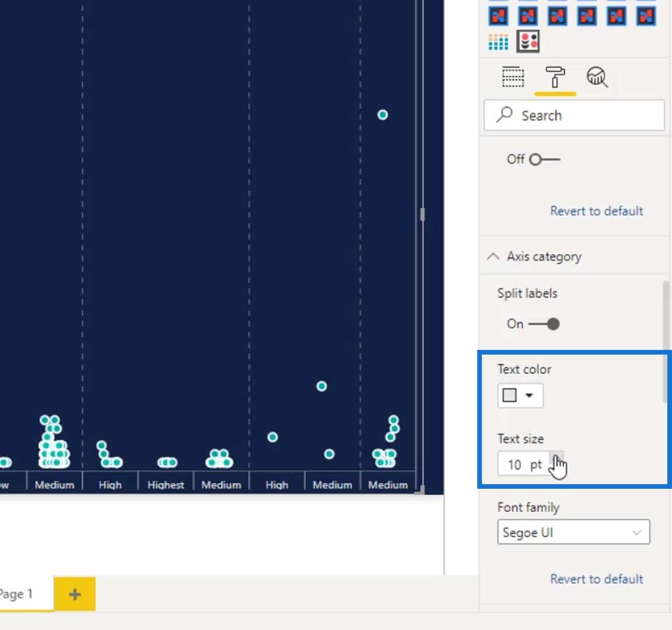Open the Font family Segoe UI dropdown
This screenshot has width=672, height=630.
point(573,532)
